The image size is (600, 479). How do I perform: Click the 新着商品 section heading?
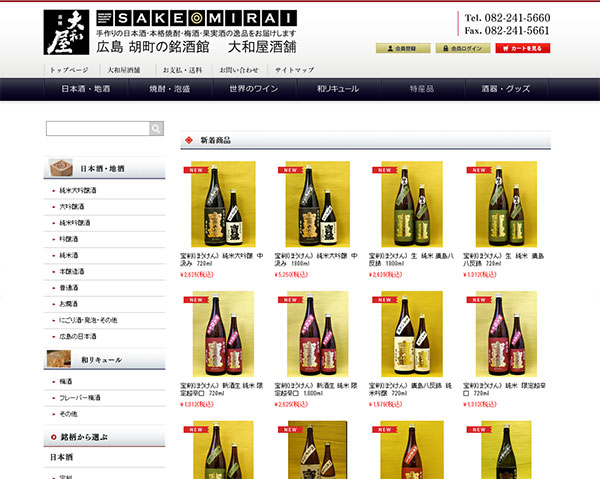[216, 140]
